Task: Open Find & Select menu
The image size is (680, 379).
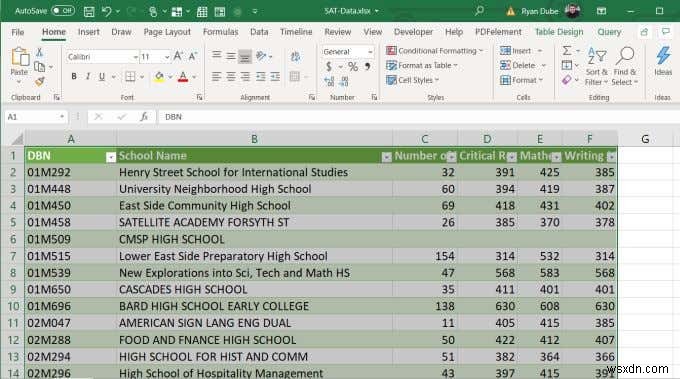Action: (x=624, y=66)
